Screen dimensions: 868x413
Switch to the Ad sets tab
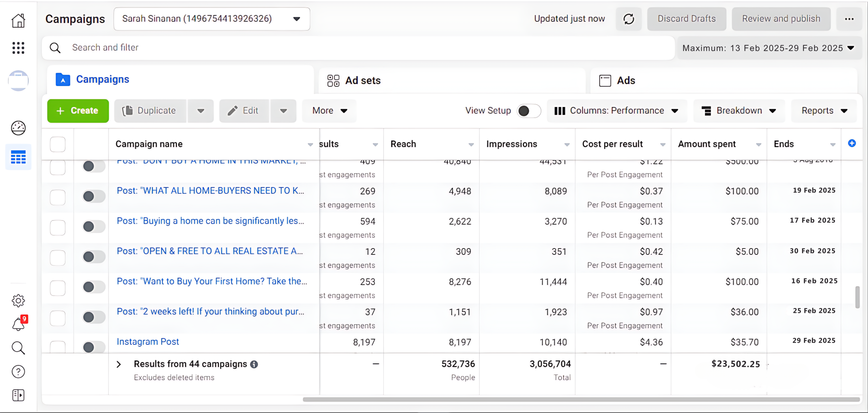pyautogui.click(x=354, y=80)
